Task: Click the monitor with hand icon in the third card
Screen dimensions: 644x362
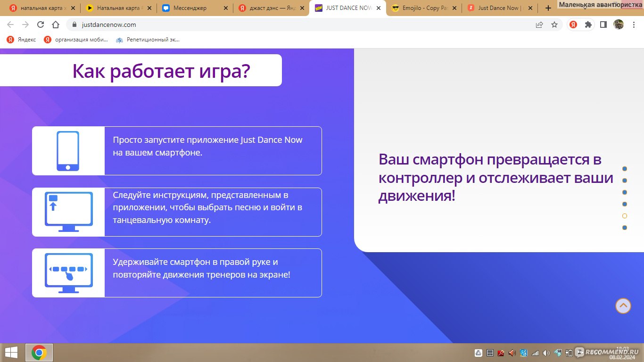Action: pyautogui.click(x=69, y=273)
